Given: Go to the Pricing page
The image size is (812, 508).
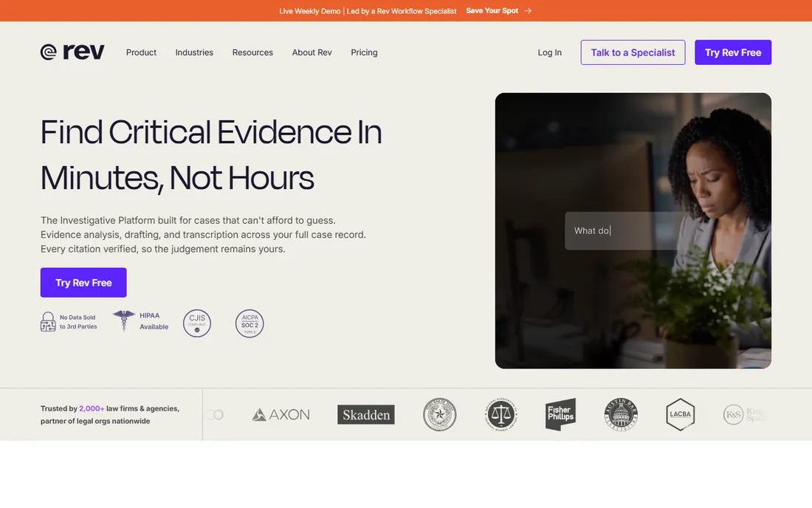Looking at the screenshot, I should point(364,52).
